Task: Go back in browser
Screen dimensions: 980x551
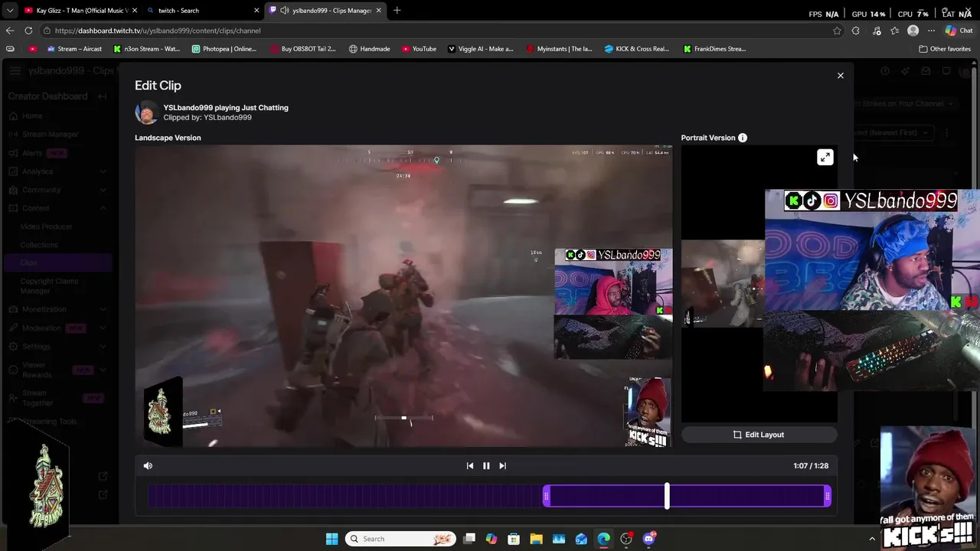Action: tap(10, 31)
